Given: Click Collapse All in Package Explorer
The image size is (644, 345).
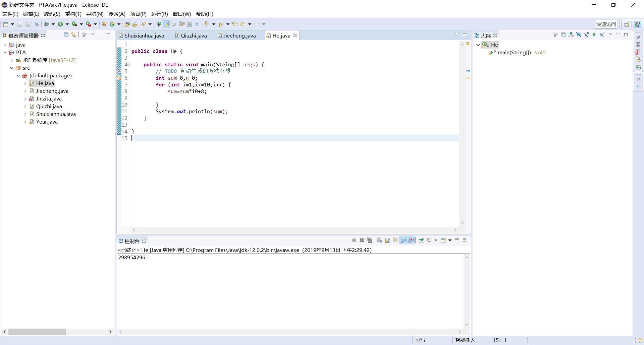Looking at the screenshot, I should 66,34.
